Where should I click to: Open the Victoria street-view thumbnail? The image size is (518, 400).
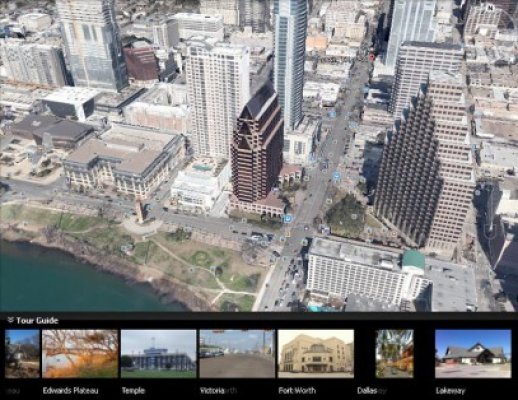click(x=237, y=354)
